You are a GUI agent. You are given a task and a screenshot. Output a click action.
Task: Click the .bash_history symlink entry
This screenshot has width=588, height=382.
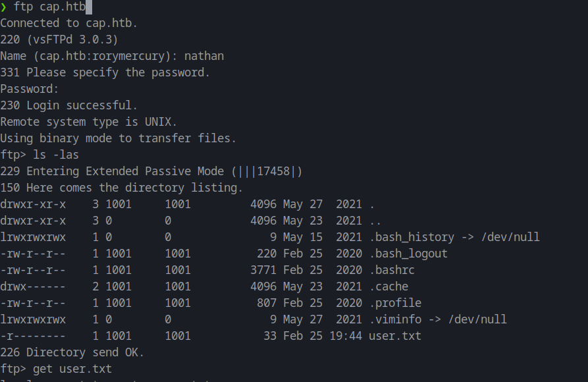[454, 237]
